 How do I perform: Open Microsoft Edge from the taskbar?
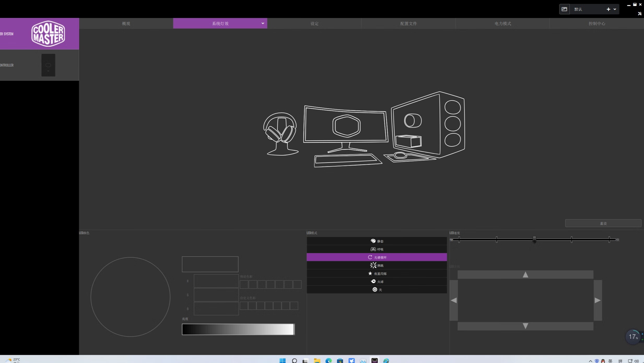pos(328,360)
